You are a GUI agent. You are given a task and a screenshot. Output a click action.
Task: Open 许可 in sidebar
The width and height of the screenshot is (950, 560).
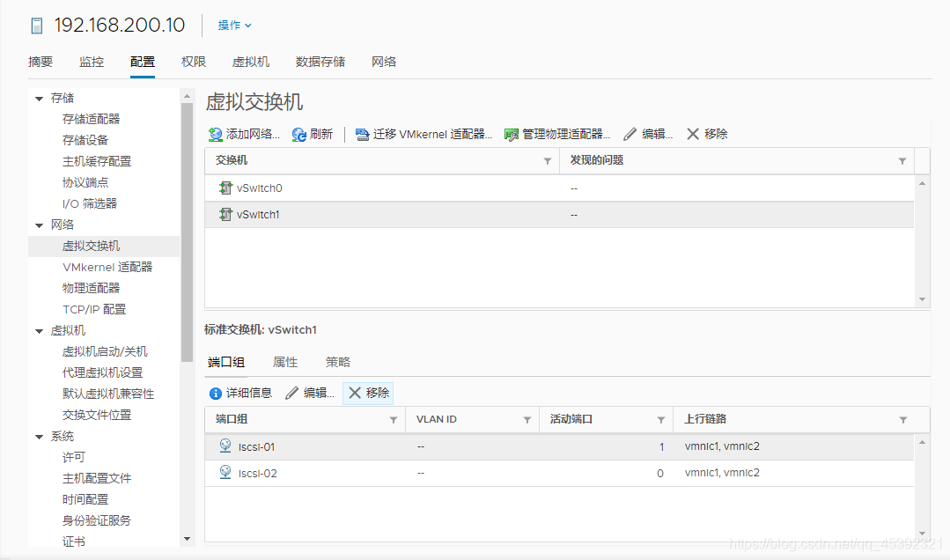74,458
